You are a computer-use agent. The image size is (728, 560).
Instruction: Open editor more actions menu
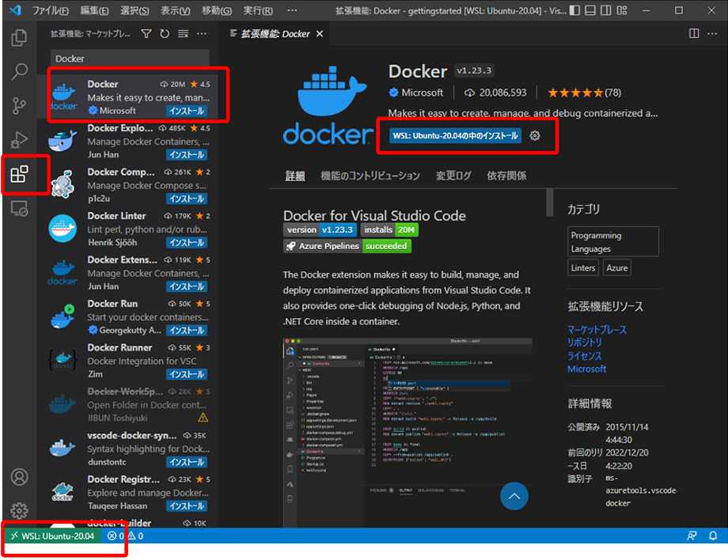(x=712, y=33)
